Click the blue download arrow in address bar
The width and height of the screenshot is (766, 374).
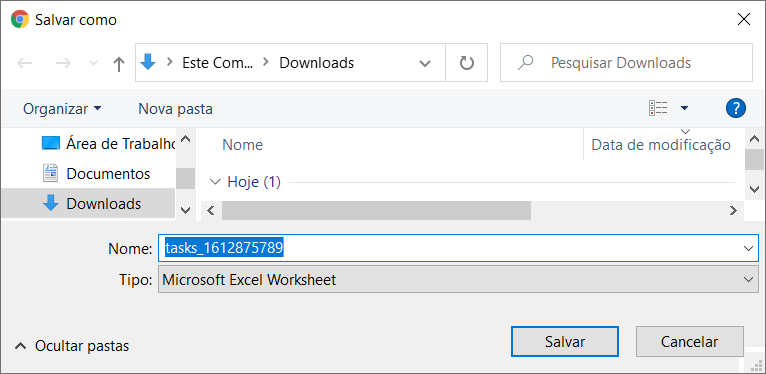[x=147, y=62]
